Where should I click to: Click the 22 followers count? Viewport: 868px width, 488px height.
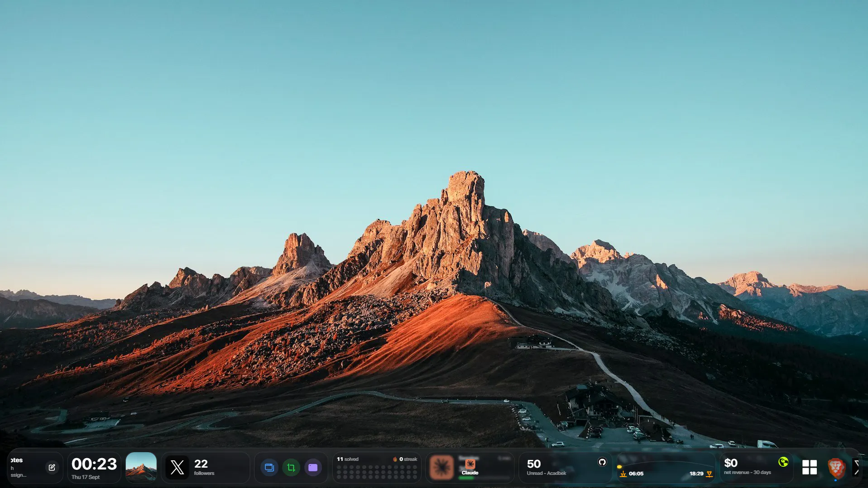[201, 464]
